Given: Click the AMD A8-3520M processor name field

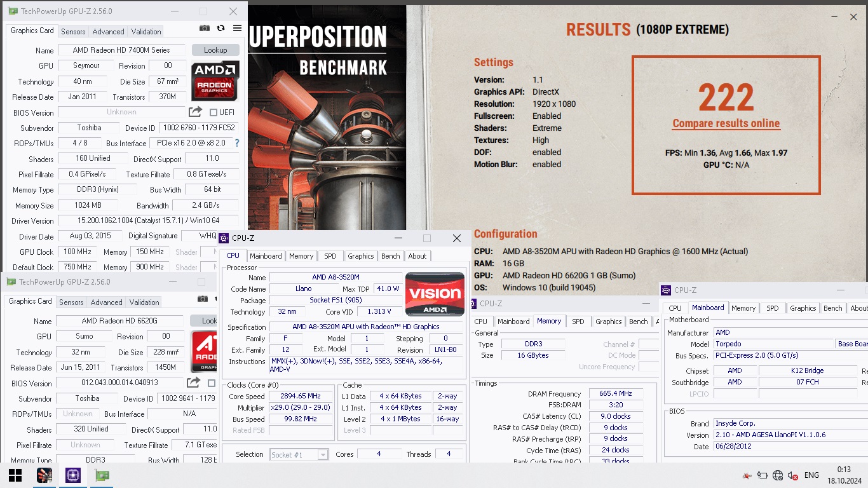Looking at the screenshot, I should [x=336, y=278].
